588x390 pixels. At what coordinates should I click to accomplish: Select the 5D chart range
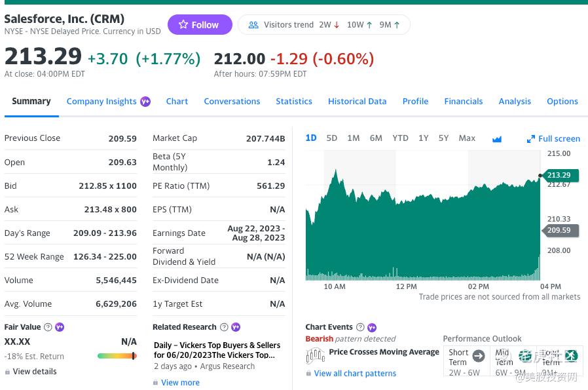click(x=332, y=138)
